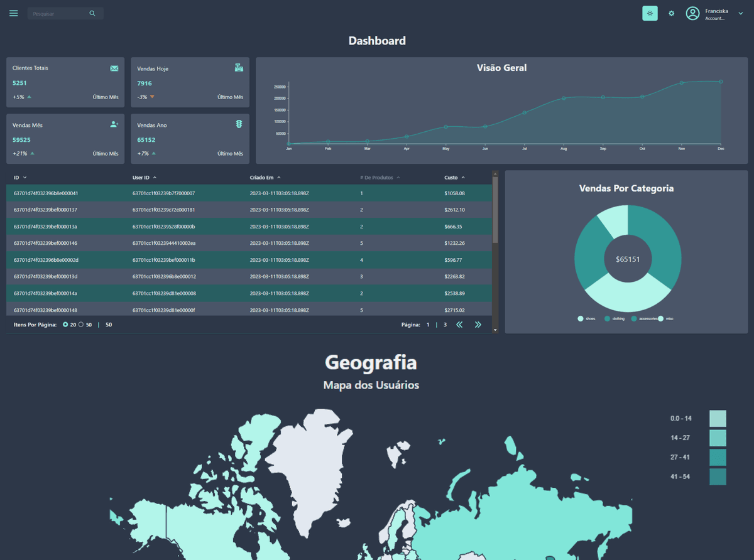Image resolution: width=754 pixels, height=560 pixels.
Task: Open the account dropdown next to Franciska
Action: (740, 13)
